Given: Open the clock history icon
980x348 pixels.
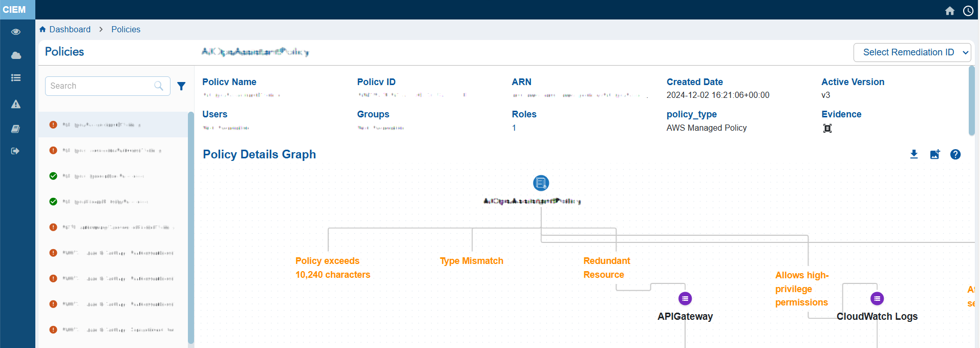Looking at the screenshot, I should 968,11.
